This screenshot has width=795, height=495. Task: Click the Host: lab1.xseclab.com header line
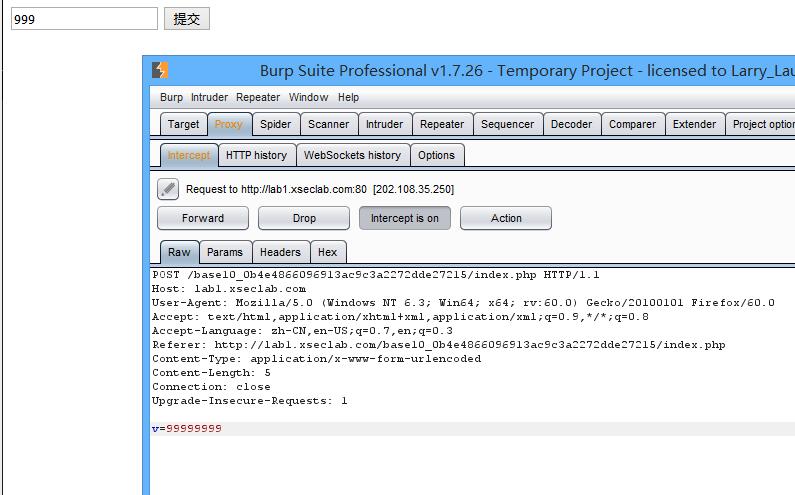coord(229,289)
